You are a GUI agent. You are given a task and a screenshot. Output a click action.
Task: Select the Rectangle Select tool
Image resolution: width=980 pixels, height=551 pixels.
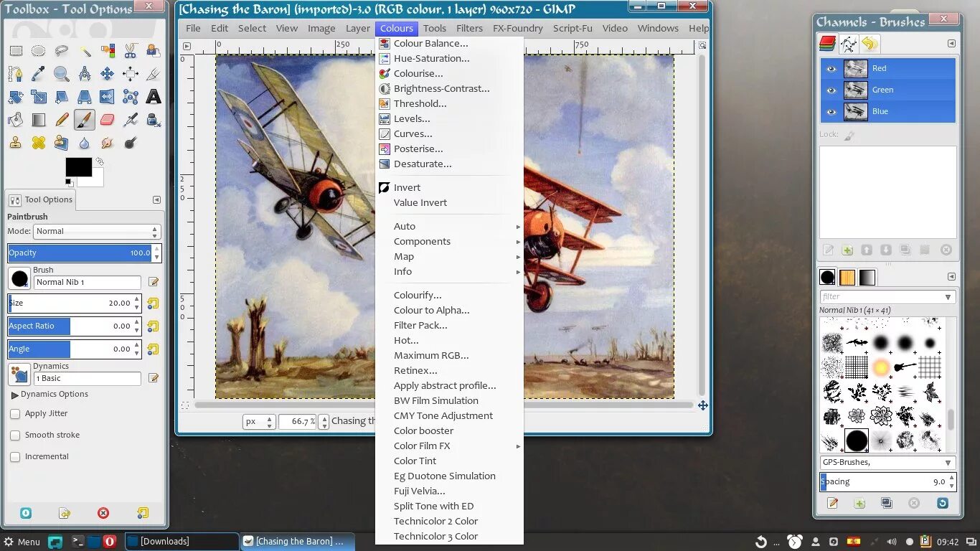point(16,51)
